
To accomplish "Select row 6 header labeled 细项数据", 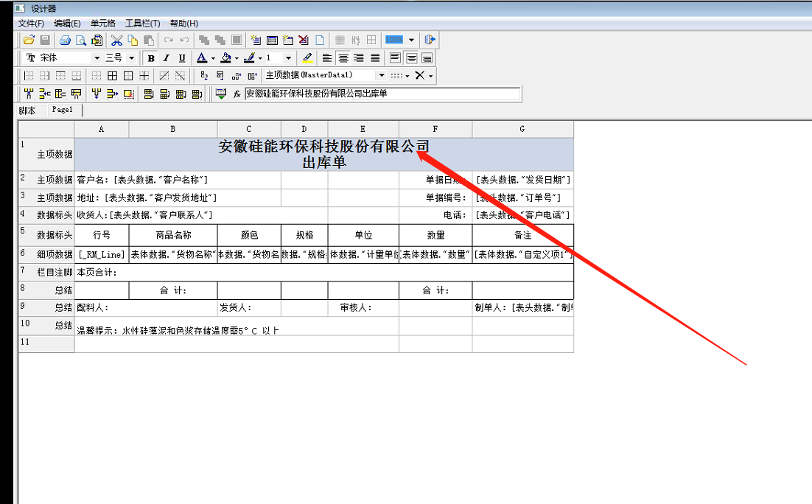I will click(x=46, y=255).
